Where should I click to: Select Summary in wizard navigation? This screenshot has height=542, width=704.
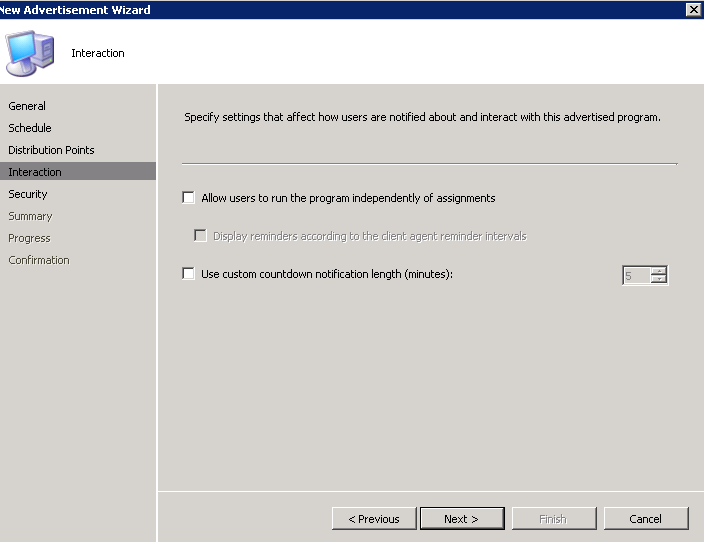coord(30,216)
